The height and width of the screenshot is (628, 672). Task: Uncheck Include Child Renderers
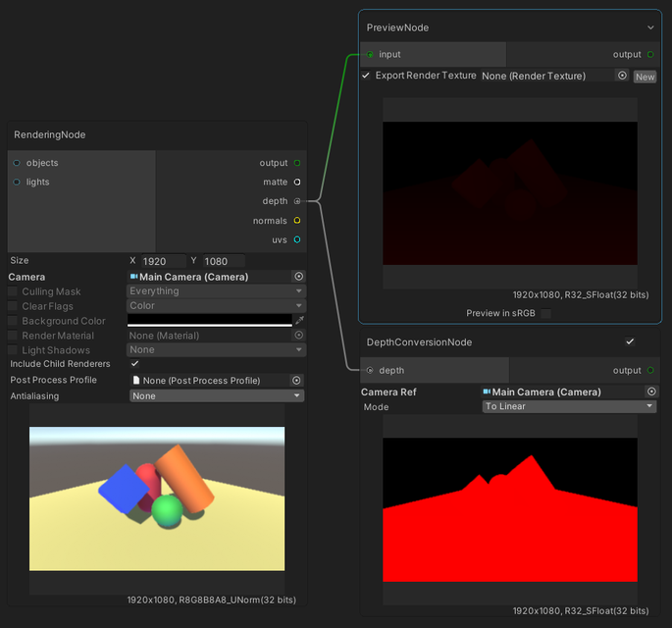tap(134, 364)
